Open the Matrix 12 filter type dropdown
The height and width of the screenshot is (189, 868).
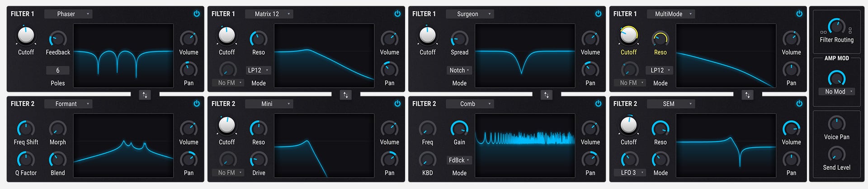(269, 14)
